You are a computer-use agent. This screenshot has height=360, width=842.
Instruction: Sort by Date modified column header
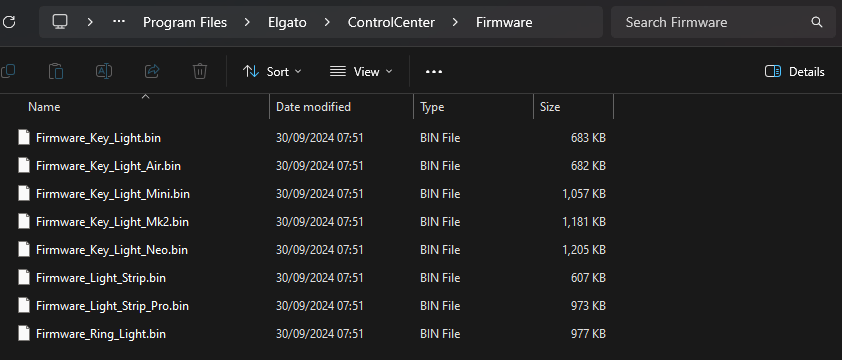coord(313,107)
